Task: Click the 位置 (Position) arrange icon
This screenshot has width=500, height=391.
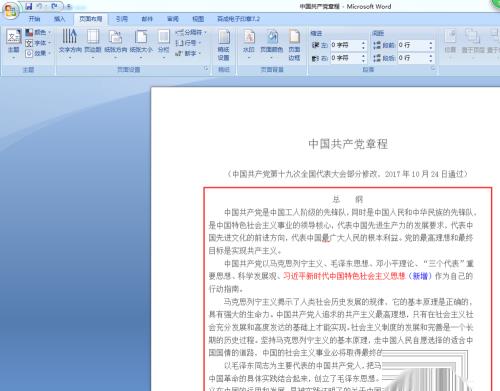Action: tap(450, 42)
